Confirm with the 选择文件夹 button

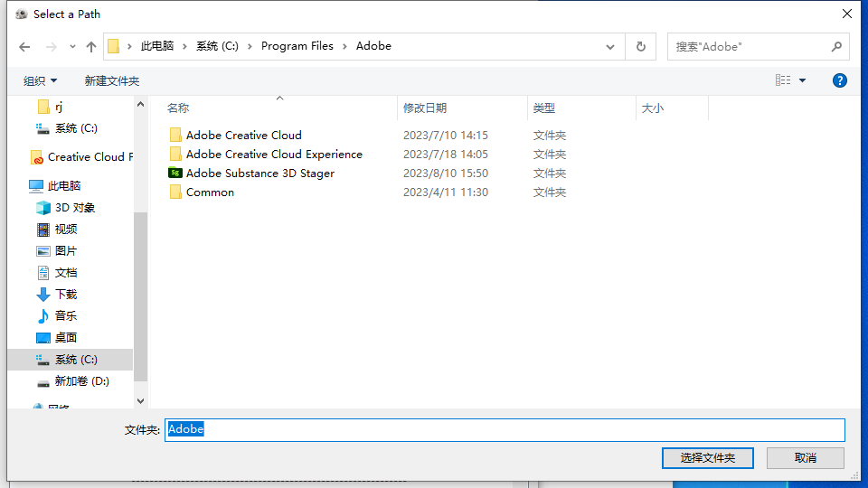707,458
